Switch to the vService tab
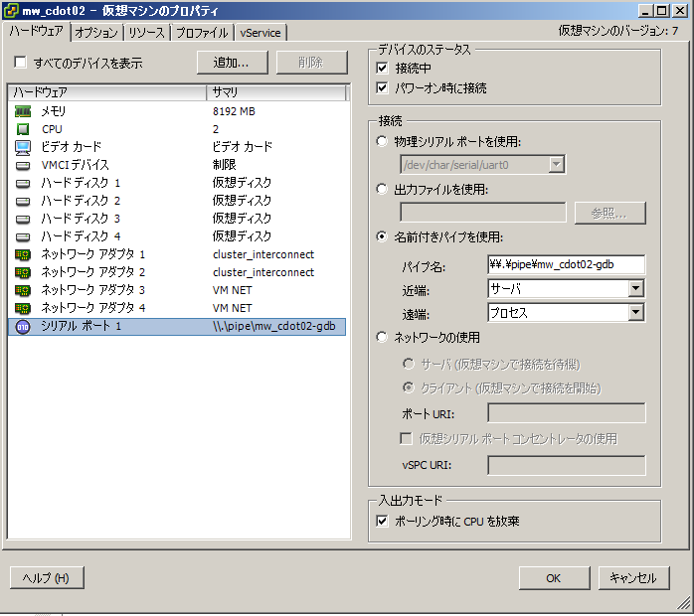This screenshot has height=616, width=694. (x=260, y=32)
